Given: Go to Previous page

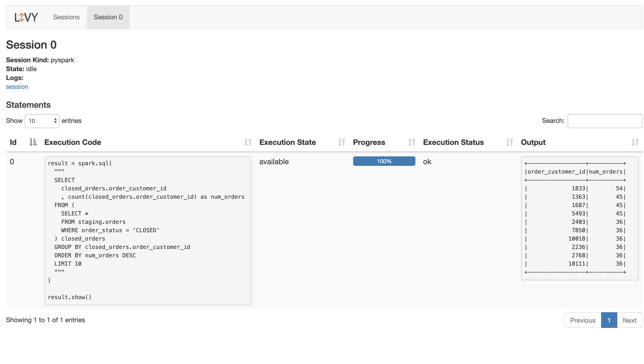Looking at the screenshot, I should tap(583, 320).
